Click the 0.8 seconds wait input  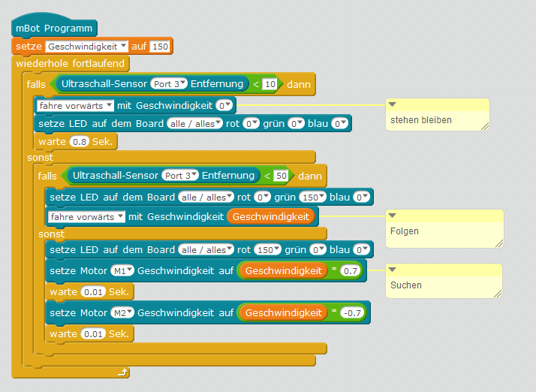pos(80,141)
